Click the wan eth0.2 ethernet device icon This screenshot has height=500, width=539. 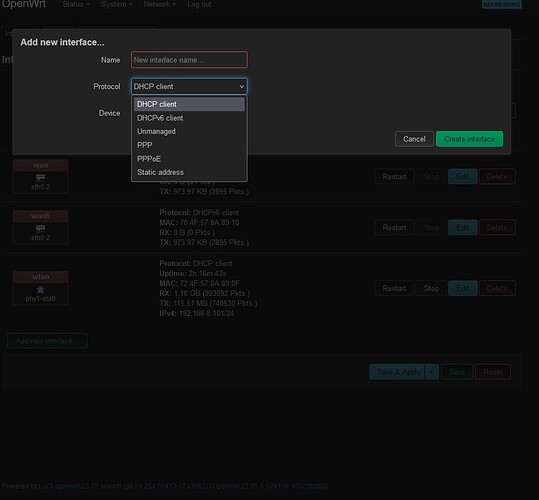tap(40, 178)
